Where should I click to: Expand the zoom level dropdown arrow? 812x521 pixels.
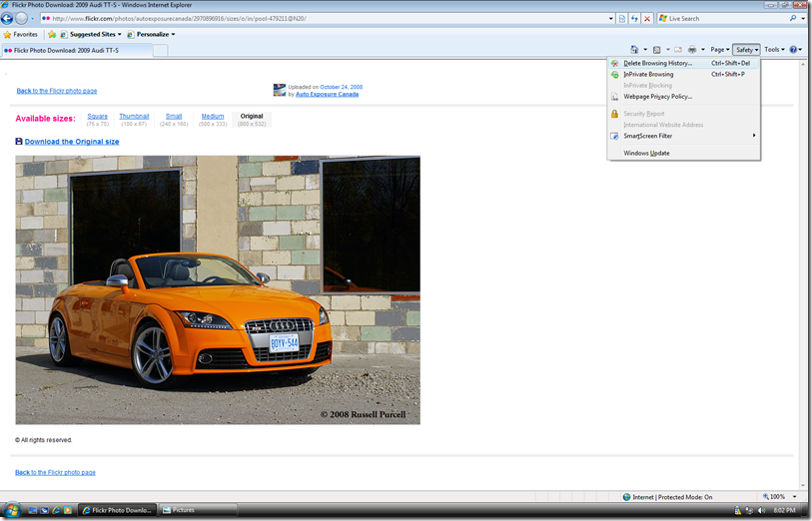(x=794, y=497)
